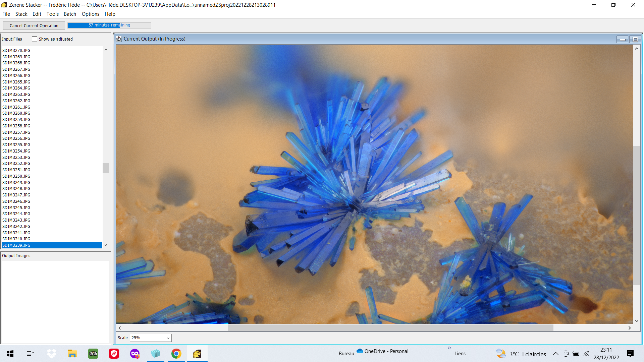Click the Current Output window icon
The width and height of the screenshot is (644, 362).
click(x=119, y=39)
